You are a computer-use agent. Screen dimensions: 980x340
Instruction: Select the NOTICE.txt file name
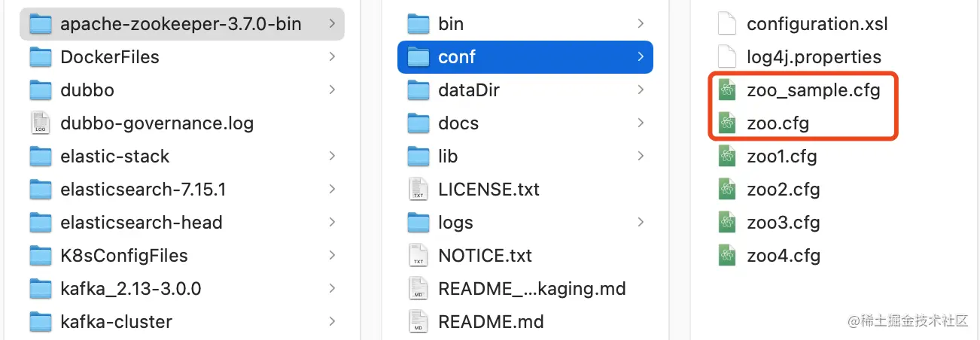click(x=485, y=256)
